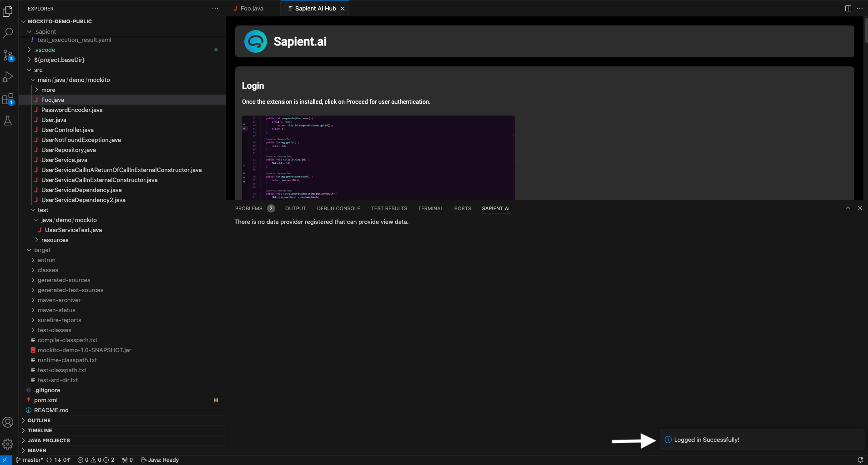
Task: Open README.md file
Action: [122, 410]
